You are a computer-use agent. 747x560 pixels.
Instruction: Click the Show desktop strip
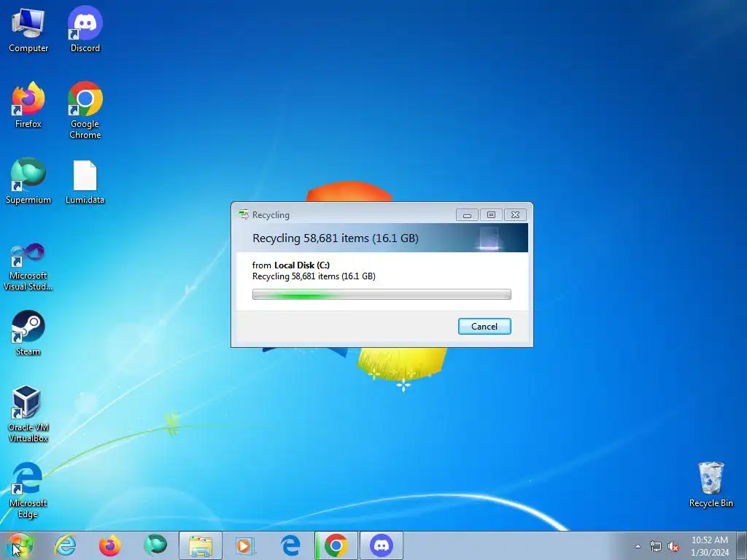click(742, 545)
